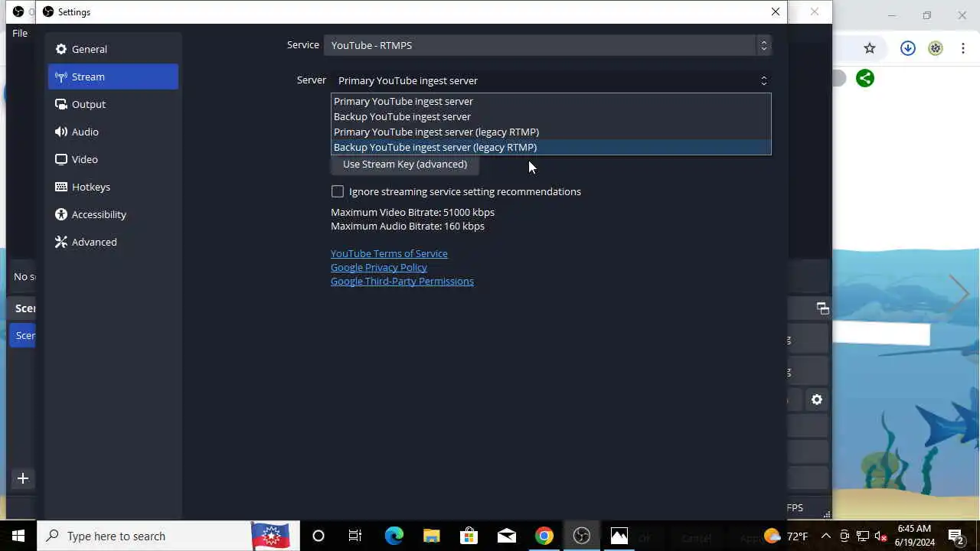Image resolution: width=980 pixels, height=551 pixels.
Task: Choose Primary YouTube ingest server (legacy RTMP)
Action: point(551,132)
